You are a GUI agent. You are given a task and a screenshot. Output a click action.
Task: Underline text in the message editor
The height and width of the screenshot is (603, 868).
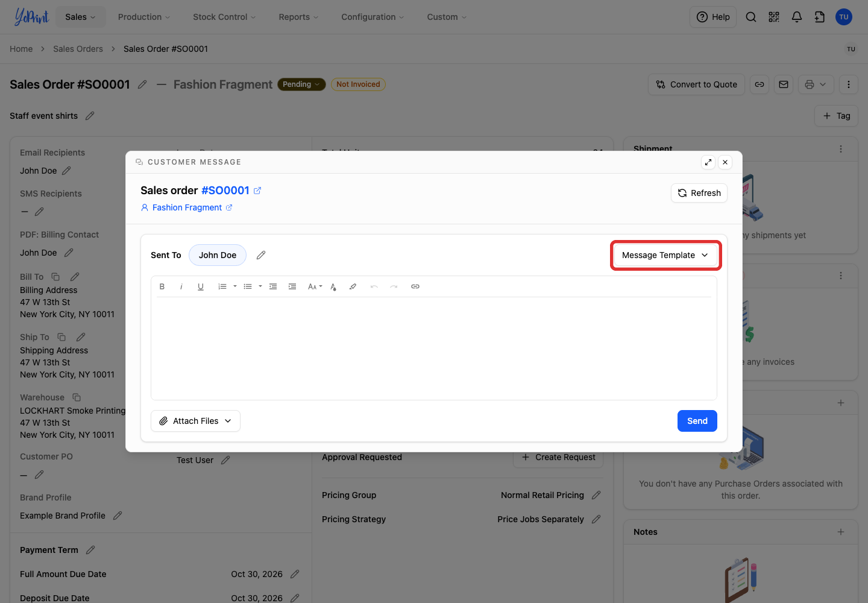[x=201, y=286]
